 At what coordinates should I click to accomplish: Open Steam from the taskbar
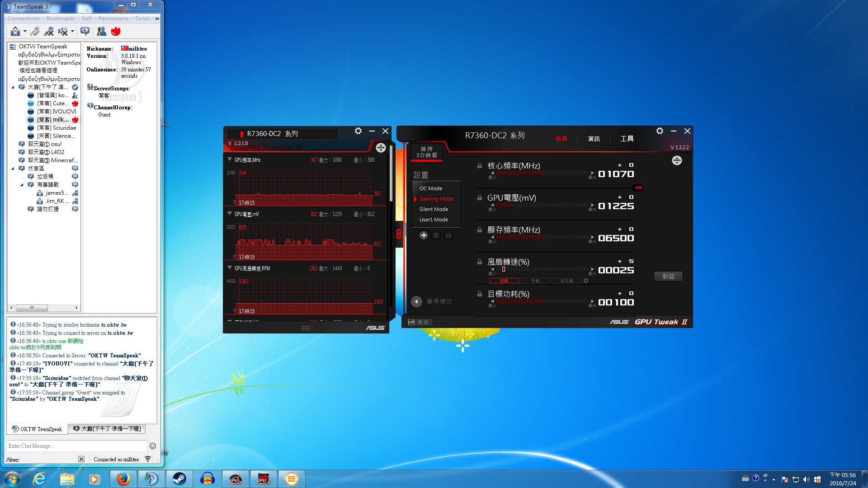179,479
